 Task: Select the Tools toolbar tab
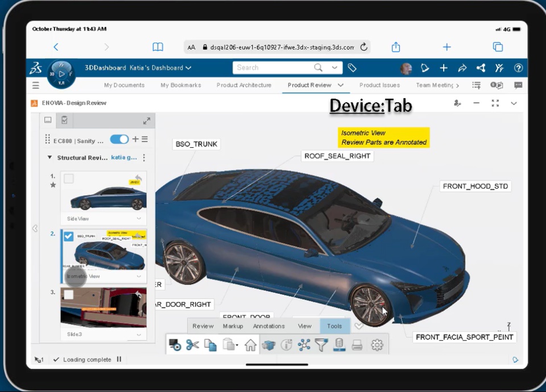click(334, 326)
